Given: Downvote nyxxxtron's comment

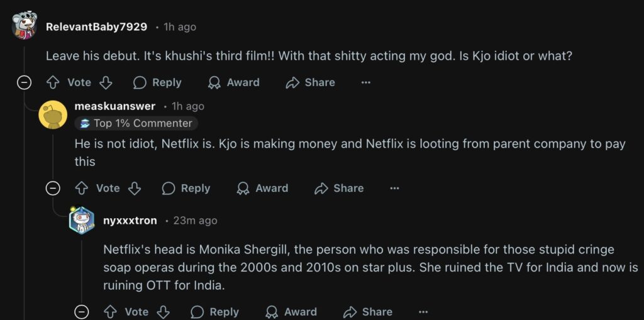Looking at the screenshot, I should [x=164, y=312].
